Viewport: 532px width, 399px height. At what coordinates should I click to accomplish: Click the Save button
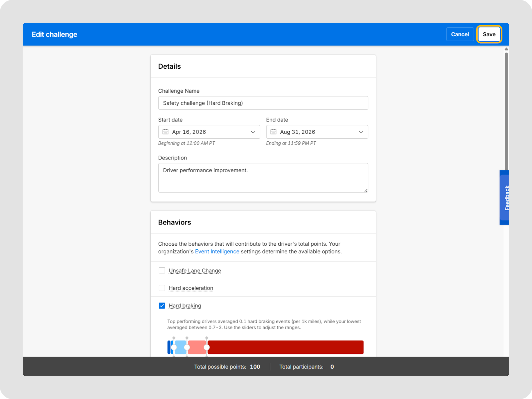pos(489,34)
